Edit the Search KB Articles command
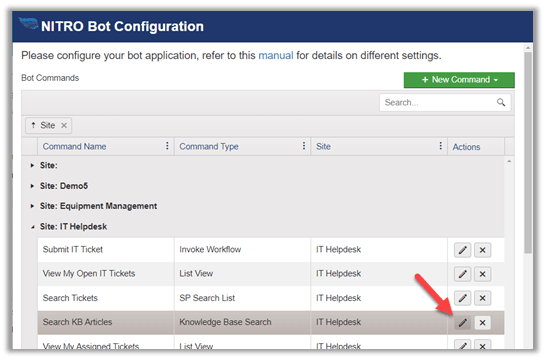This screenshot has width=545, height=360. point(462,323)
